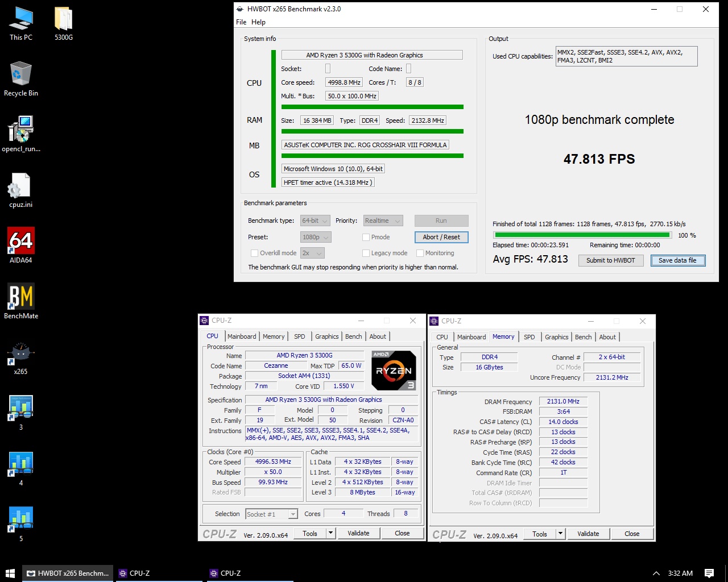This screenshot has height=582, width=728.
Task: Click Close button in right CPU-Z window
Action: 632,534
